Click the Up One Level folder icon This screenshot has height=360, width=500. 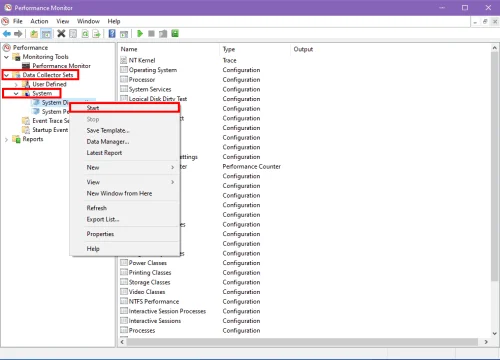[x=34, y=34]
